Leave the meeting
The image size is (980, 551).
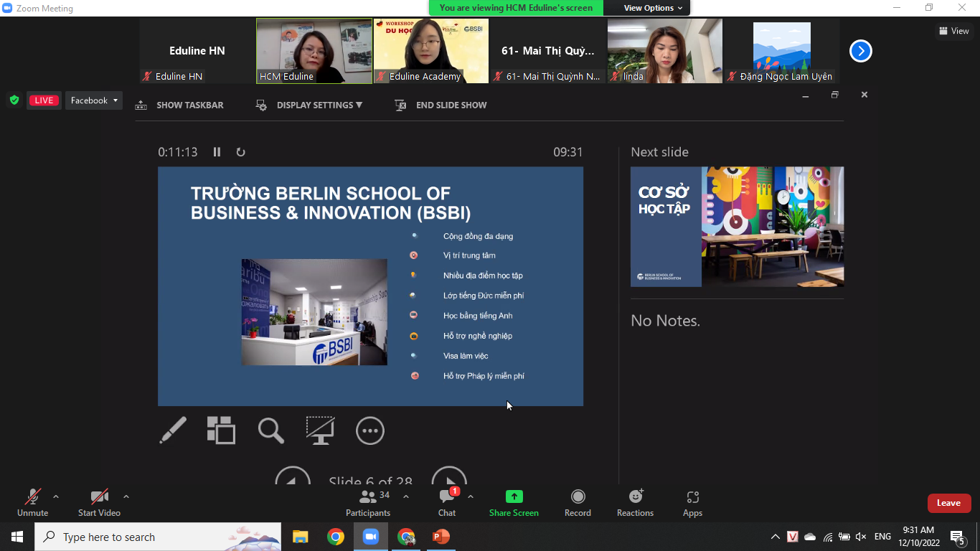click(x=948, y=503)
